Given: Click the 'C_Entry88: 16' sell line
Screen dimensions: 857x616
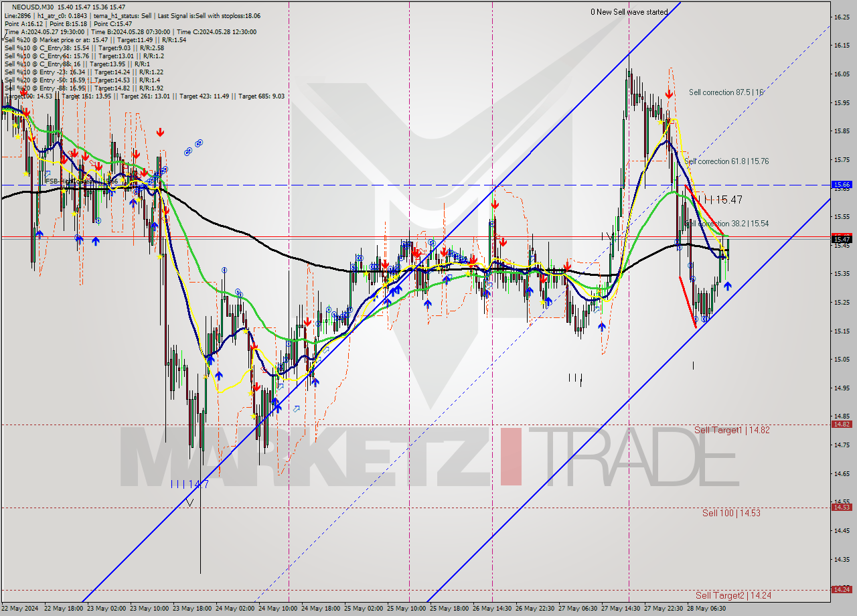Looking at the screenshot, I should (x=77, y=64).
